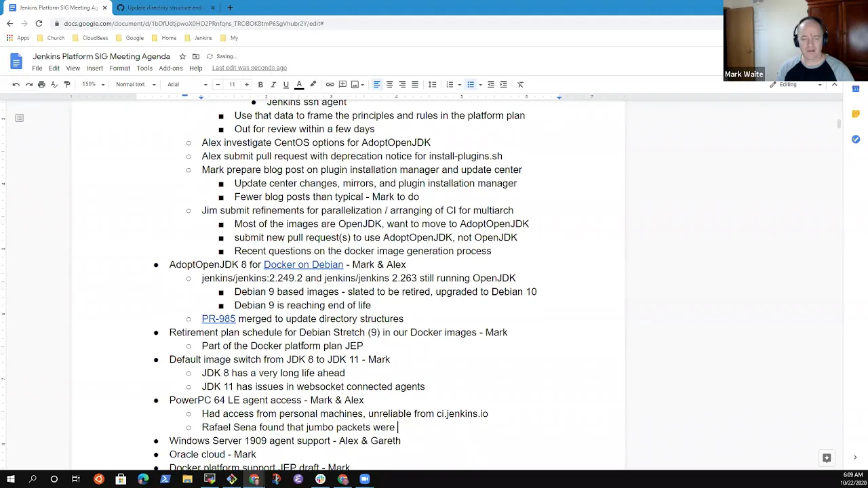Open the View menu
The image size is (868, 488).
[73, 68]
